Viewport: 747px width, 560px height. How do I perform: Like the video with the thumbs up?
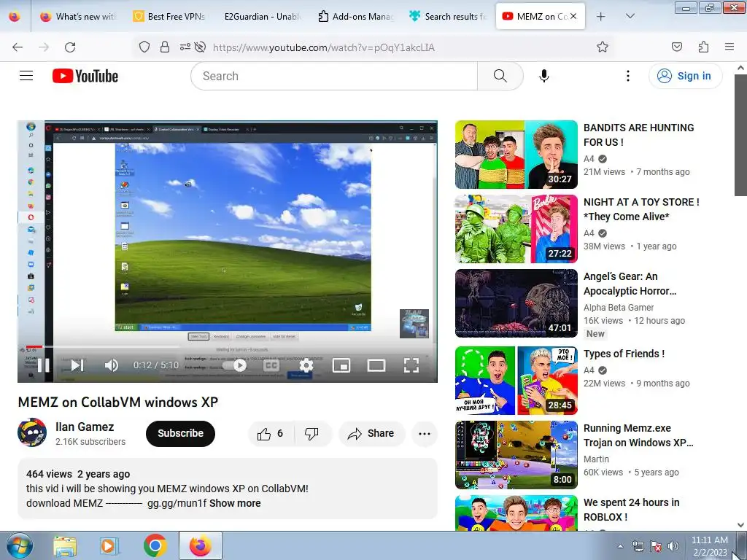pos(270,433)
